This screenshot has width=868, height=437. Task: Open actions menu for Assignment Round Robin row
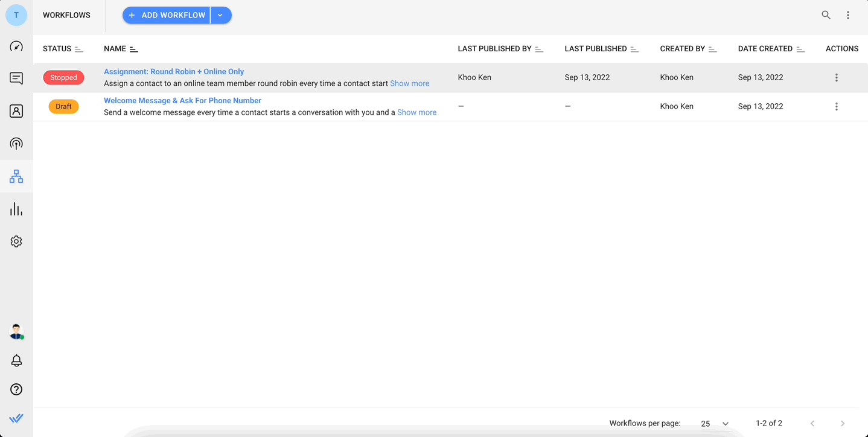pos(837,77)
